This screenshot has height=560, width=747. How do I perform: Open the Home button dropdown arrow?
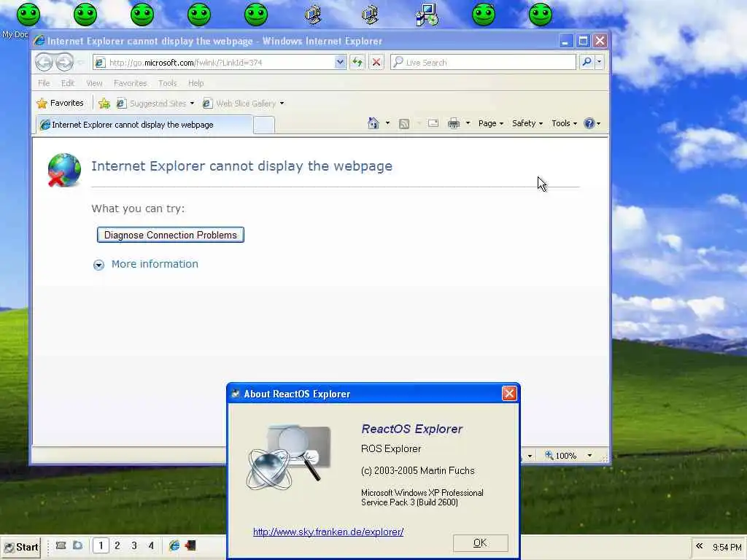[388, 123]
